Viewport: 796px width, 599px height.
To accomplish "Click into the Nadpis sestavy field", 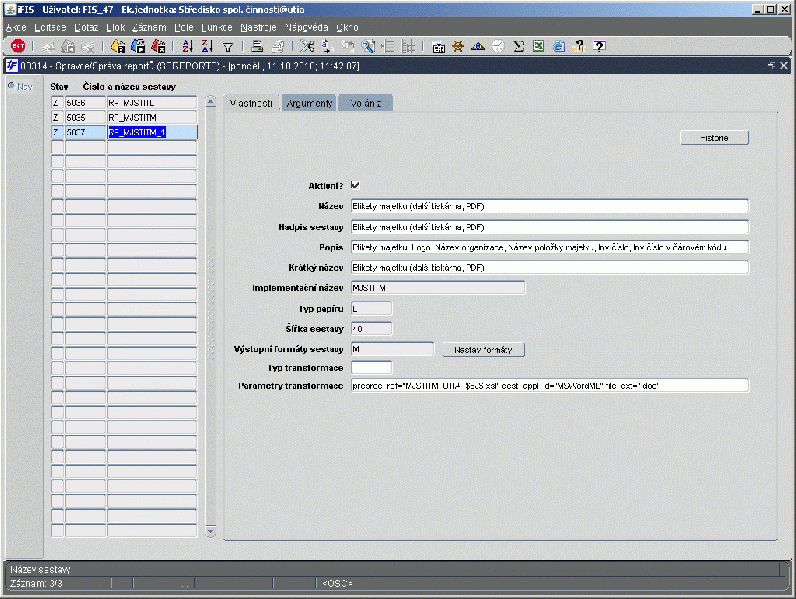I will click(550, 227).
